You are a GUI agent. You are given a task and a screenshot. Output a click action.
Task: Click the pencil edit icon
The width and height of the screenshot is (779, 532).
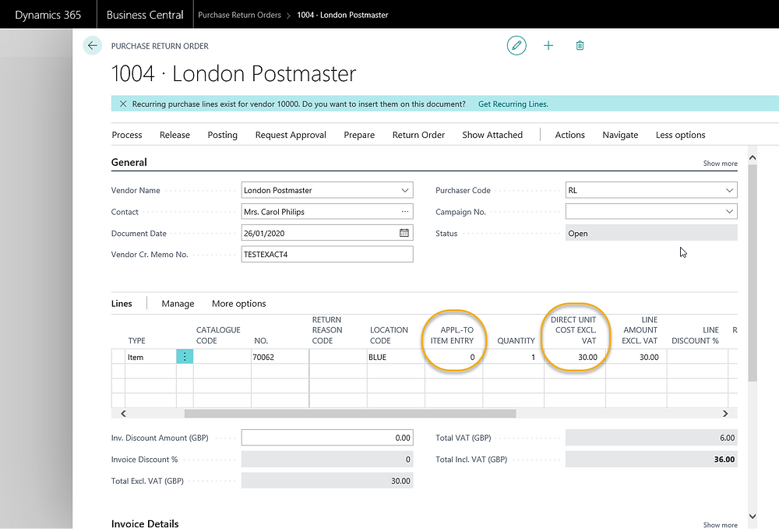click(x=516, y=46)
